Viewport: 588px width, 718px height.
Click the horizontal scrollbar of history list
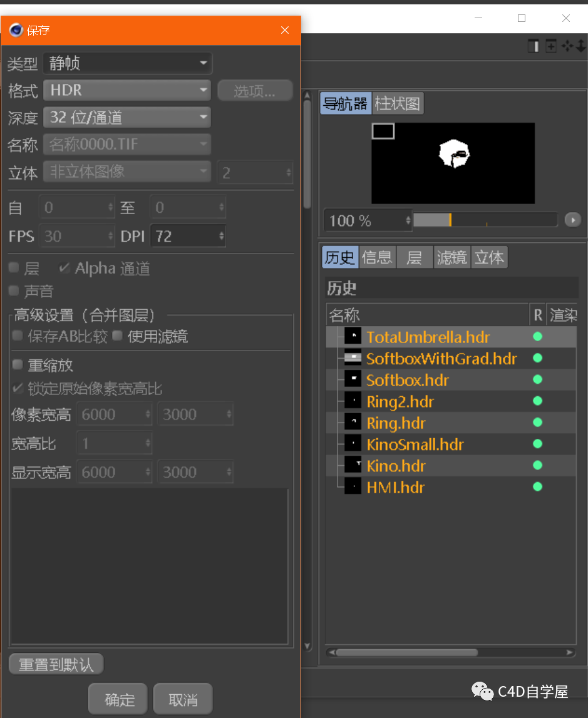[x=406, y=652]
